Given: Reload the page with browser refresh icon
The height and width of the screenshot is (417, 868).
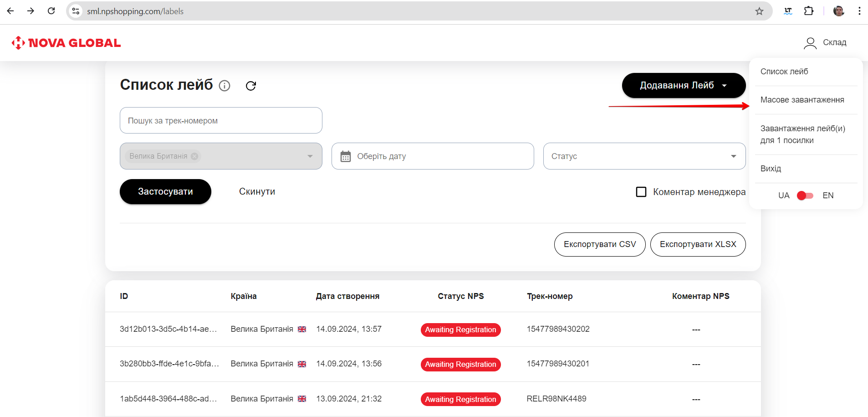Looking at the screenshot, I should point(51,11).
